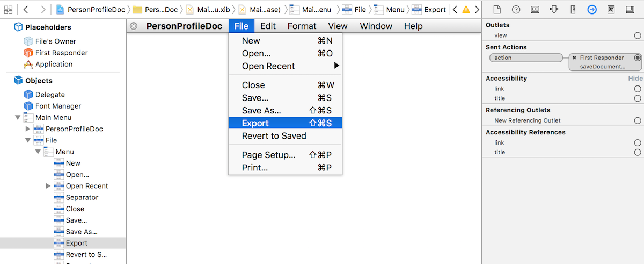
Task: Expand the Open Recent submenu arrow
Action: pos(337,66)
